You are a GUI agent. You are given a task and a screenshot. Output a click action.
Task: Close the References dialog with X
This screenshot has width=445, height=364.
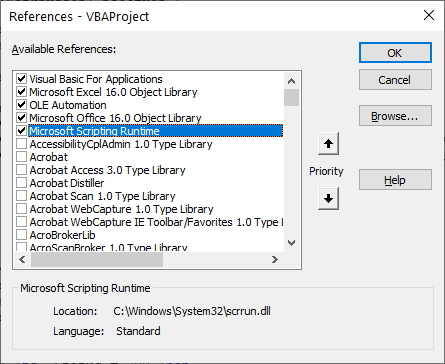429,15
